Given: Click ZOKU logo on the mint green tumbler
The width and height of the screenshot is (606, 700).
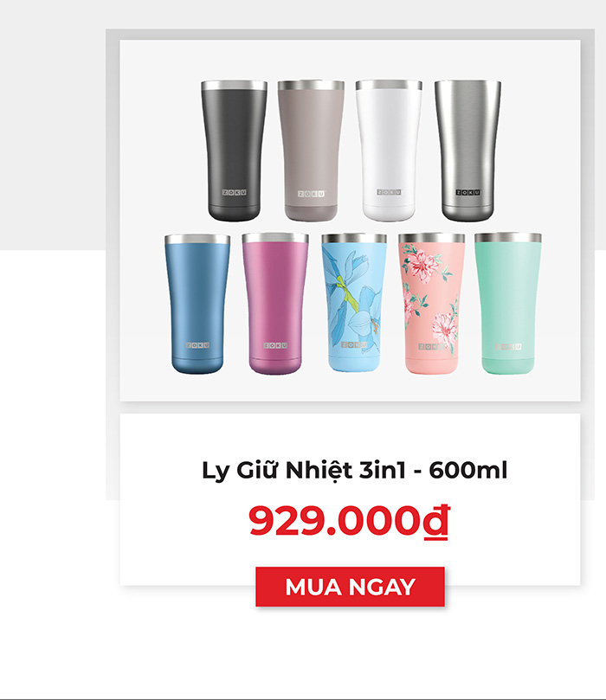Looking at the screenshot, I should tap(509, 346).
